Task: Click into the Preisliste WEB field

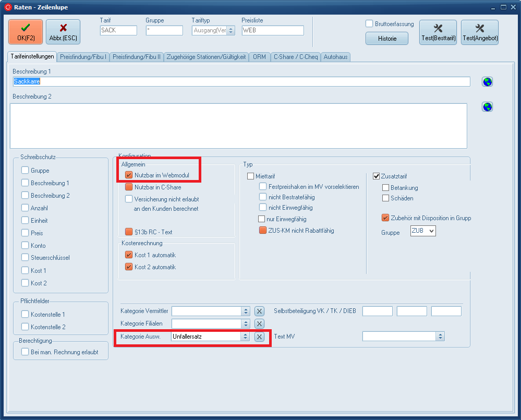Action: [x=272, y=30]
